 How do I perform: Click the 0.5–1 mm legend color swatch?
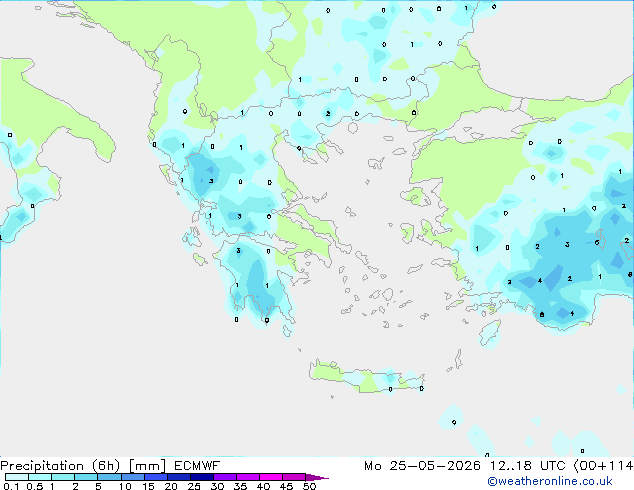tap(40, 477)
